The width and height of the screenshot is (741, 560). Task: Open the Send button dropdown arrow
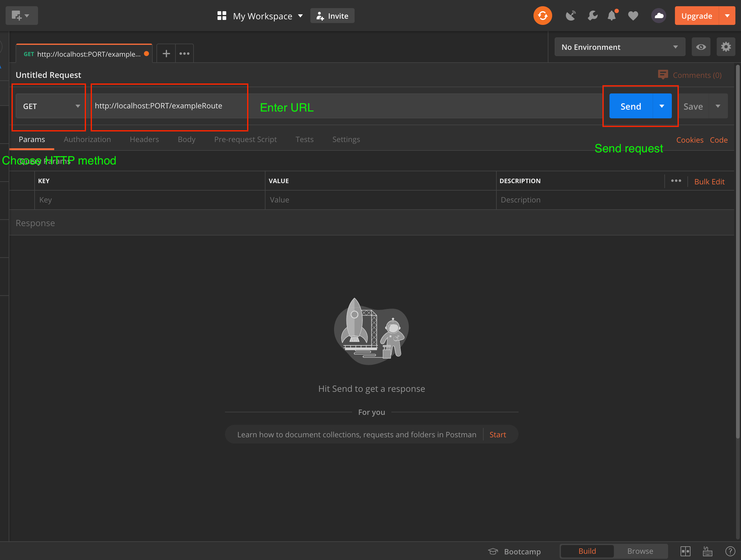click(x=662, y=106)
